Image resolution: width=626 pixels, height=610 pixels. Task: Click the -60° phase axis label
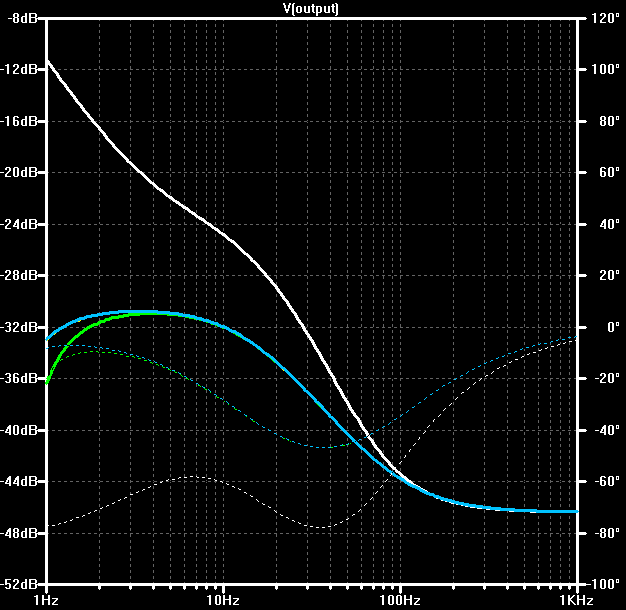point(607,481)
